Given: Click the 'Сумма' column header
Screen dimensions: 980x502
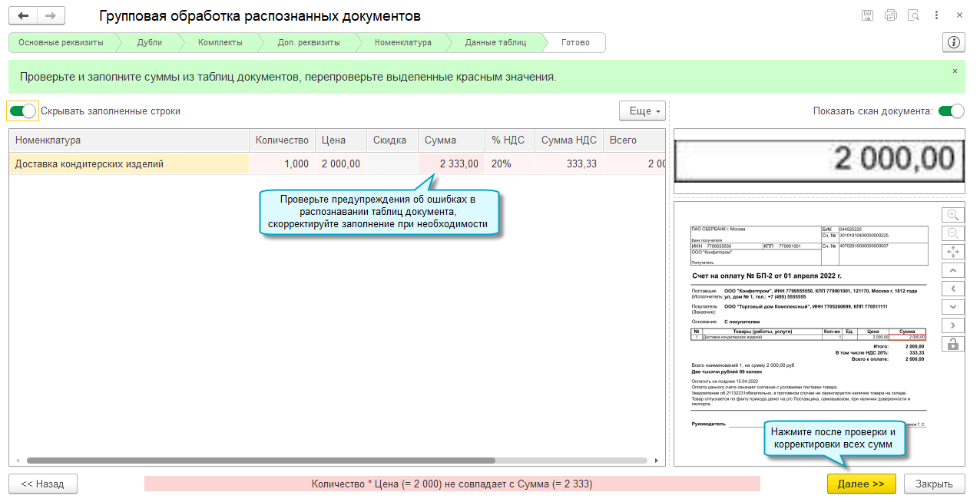Looking at the screenshot, I should (452, 140).
